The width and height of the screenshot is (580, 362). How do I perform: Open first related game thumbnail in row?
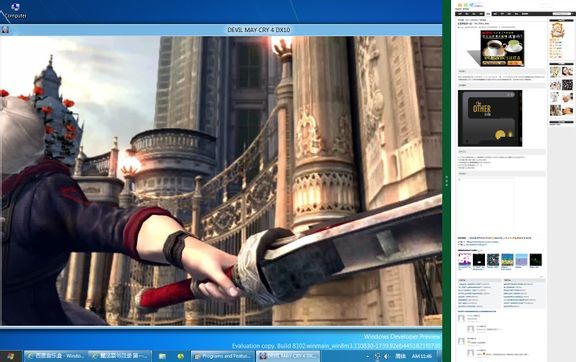(x=465, y=260)
